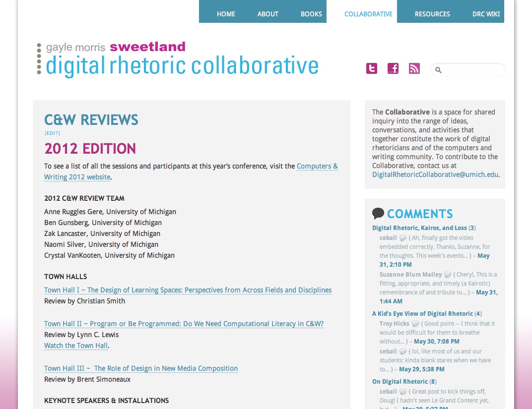The width and height of the screenshot is (532, 409).
Task: Open the Twitter icon link
Action: coord(372,68)
